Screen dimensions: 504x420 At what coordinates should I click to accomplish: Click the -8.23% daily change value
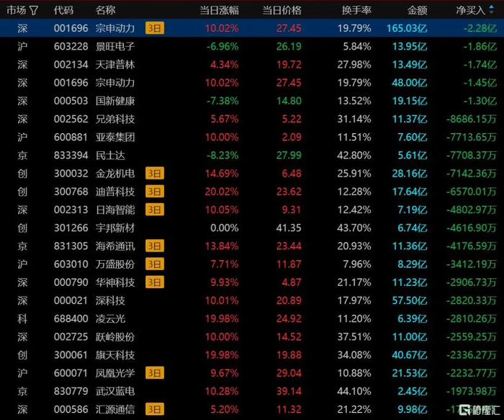tap(222, 156)
